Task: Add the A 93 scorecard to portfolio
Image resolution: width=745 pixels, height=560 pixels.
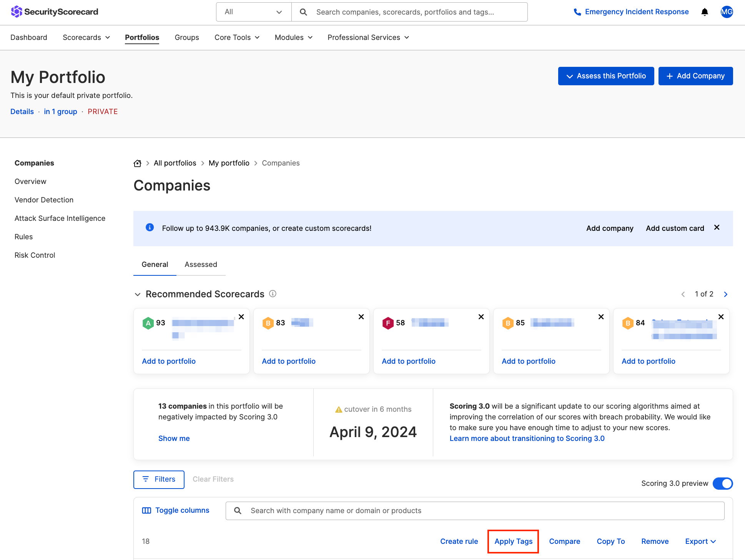Action: tap(169, 361)
